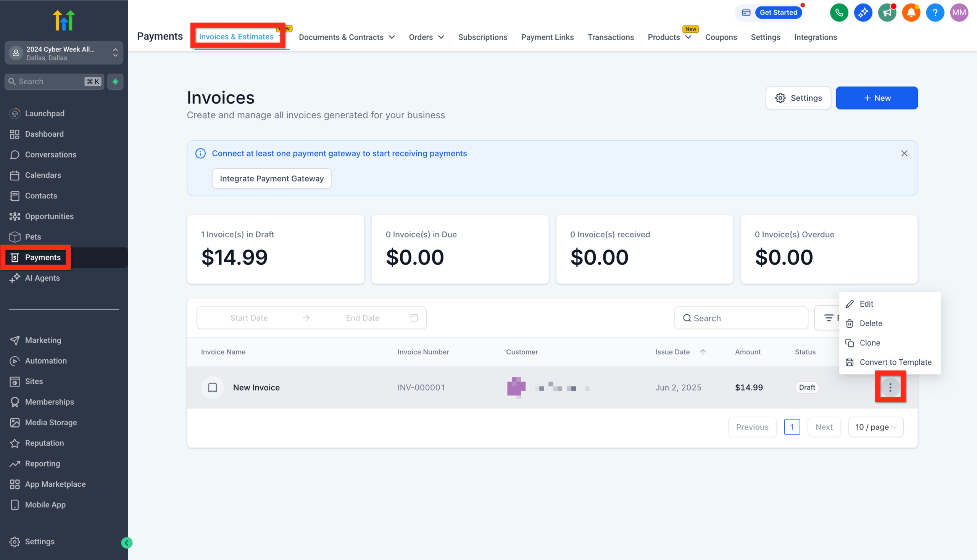Open the notifications bell
Screen dimensions: 977x560
click(x=911, y=12)
